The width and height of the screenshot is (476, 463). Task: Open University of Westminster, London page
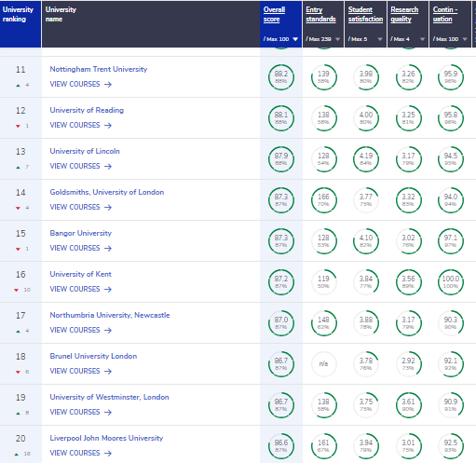pyautogui.click(x=109, y=397)
